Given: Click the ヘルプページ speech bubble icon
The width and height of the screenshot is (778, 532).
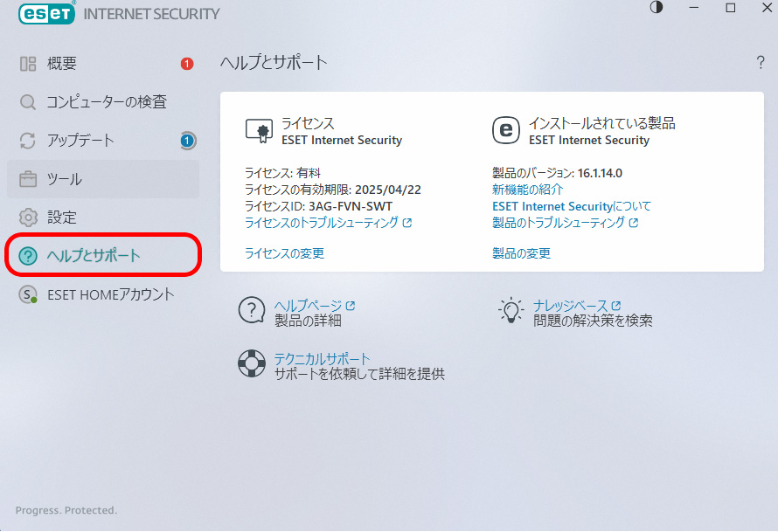Looking at the screenshot, I should pos(252,311).
